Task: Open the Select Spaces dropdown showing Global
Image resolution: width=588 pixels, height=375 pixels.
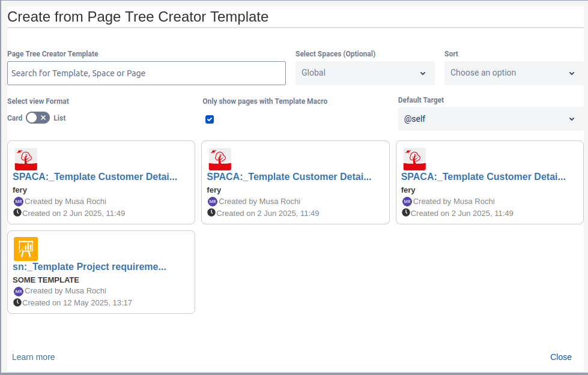Action: pyautogui.click(x=365, y=73)
